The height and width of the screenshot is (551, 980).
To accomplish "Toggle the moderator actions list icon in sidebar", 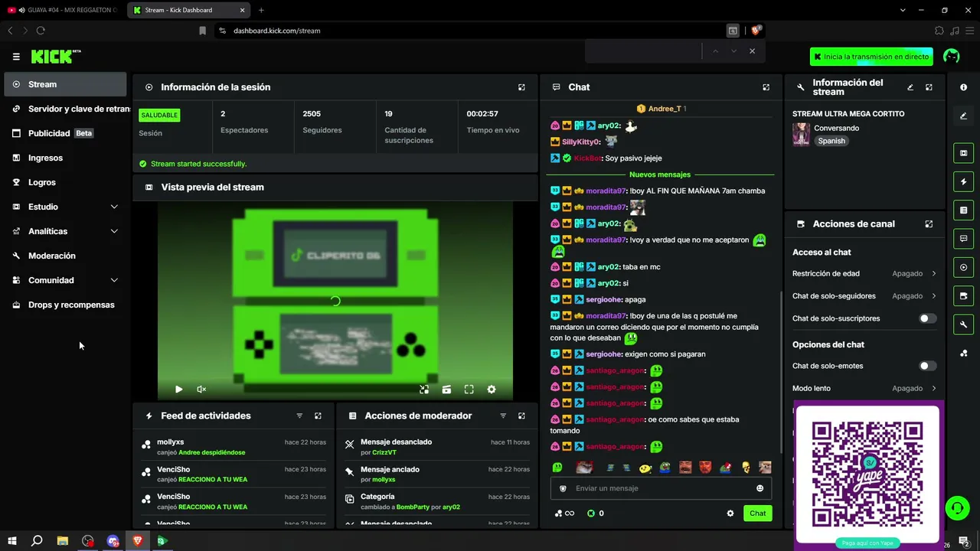I will [x=963, y=210].
